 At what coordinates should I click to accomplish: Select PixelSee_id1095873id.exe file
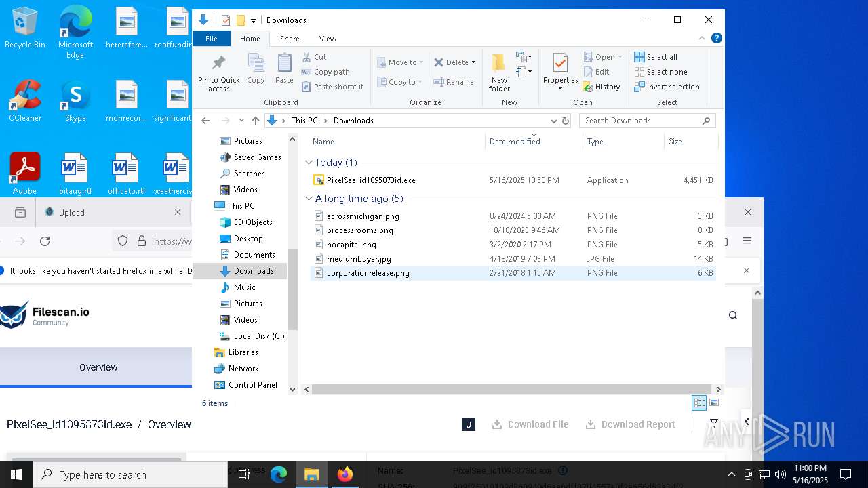513,180
